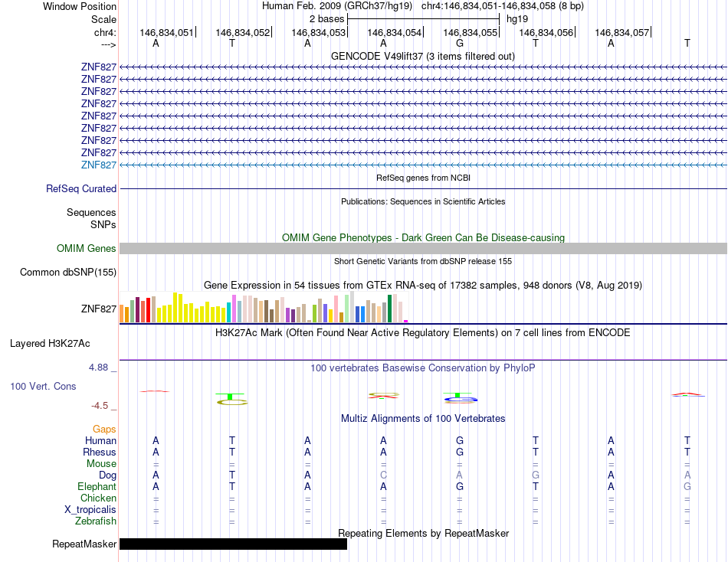The width and height of the screenshot is (728, 562).
Task: Click the RefSeq Curated track label
Action: 81,188
